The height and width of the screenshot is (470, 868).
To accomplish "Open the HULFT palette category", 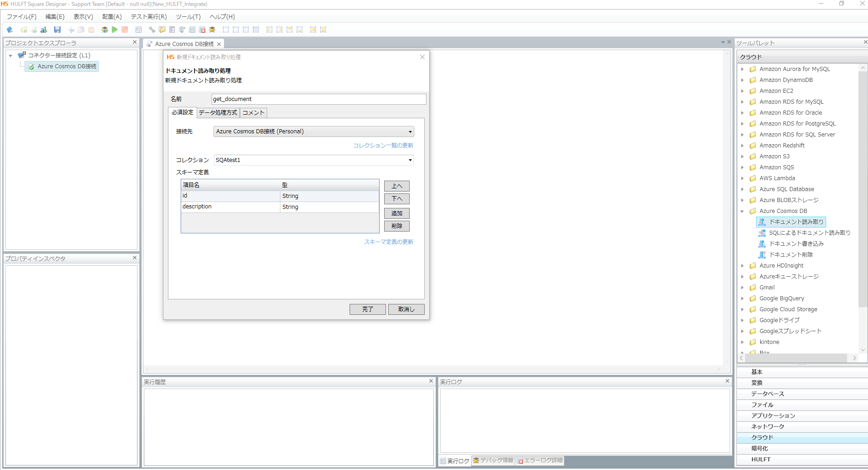I will [802, 460].
